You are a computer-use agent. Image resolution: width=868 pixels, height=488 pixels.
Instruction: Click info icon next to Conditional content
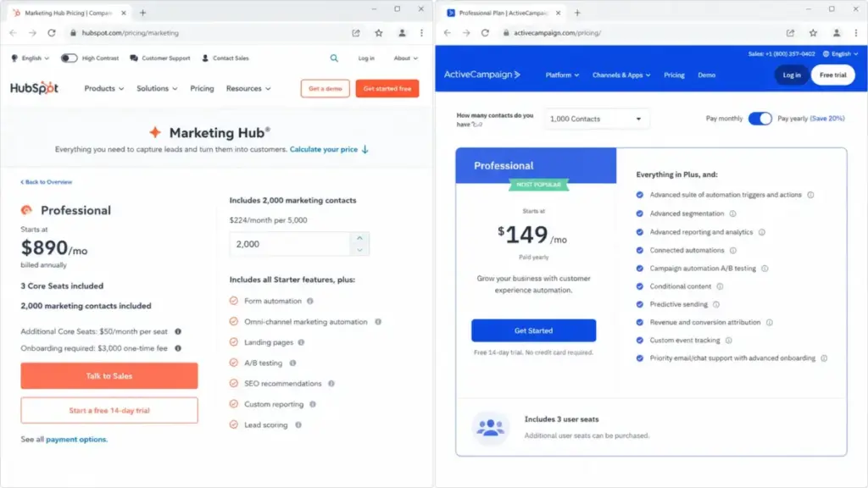[720, 286]
